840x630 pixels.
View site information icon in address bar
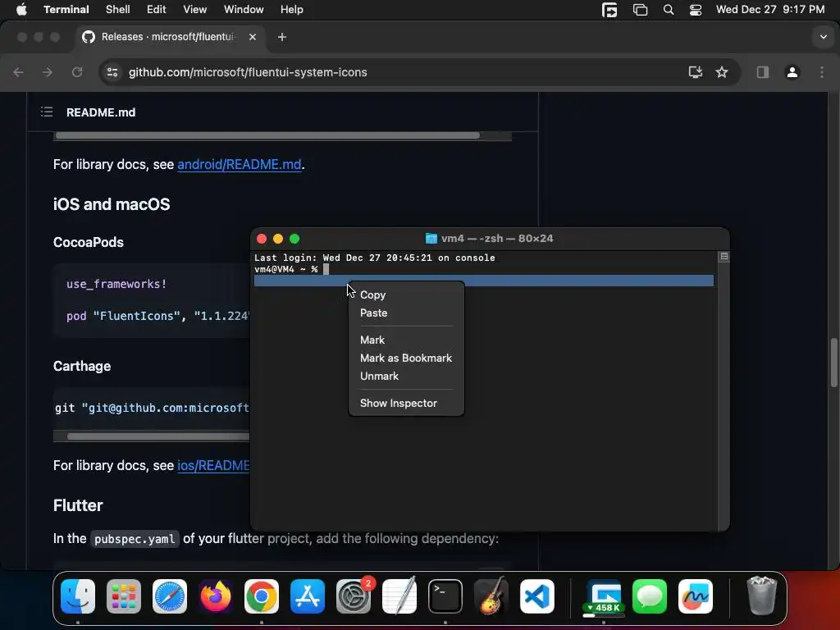112,72
